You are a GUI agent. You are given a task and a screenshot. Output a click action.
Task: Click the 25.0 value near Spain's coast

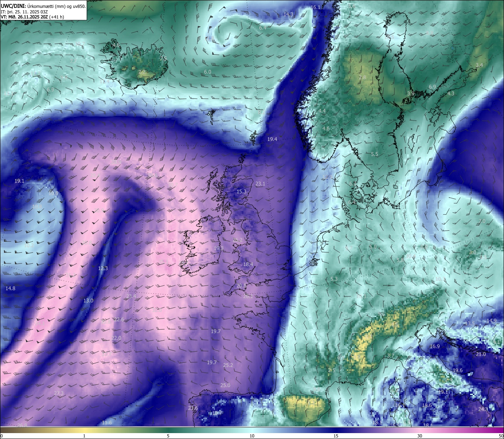coord(225,385)
